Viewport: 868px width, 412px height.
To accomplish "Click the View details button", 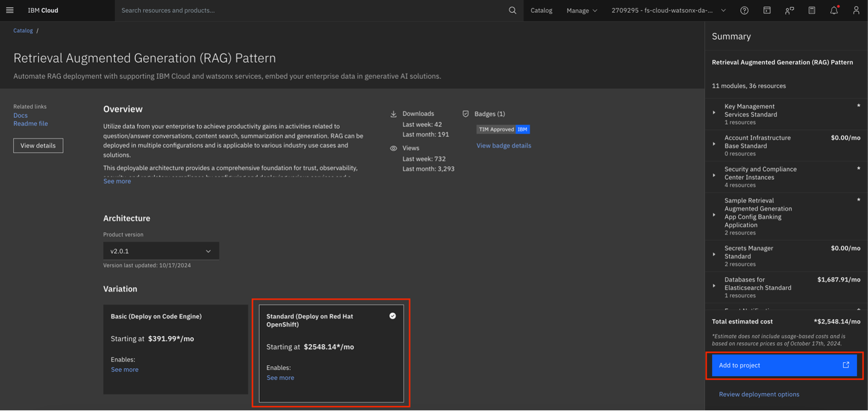I will [x=38, y=146].
